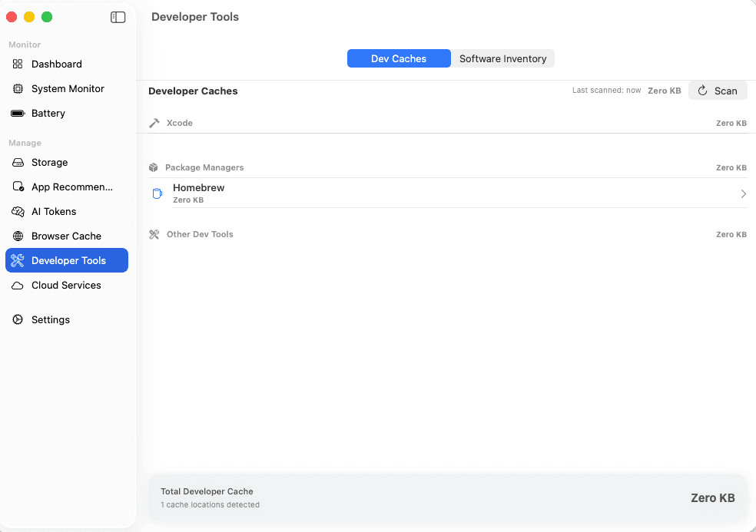Click the Homebrew beer mug icon
756x532 pixels.
pos(157,193)
